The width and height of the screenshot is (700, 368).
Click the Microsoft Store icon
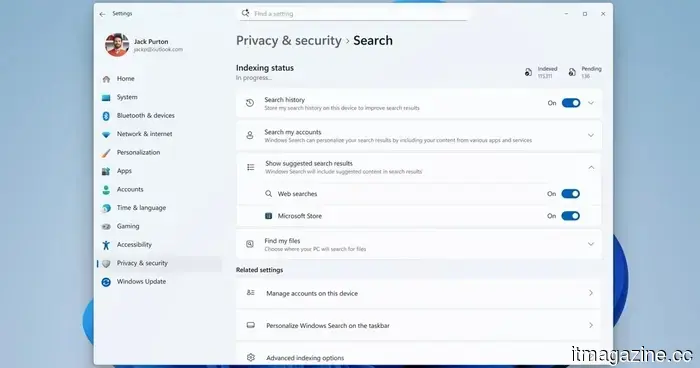[268, 216]
